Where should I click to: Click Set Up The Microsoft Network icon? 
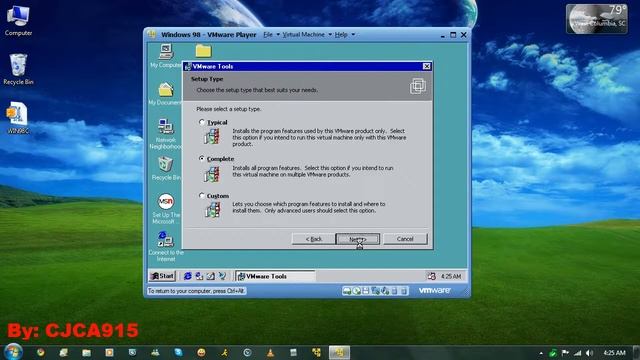pyautogui.click(x=166, y=209)
